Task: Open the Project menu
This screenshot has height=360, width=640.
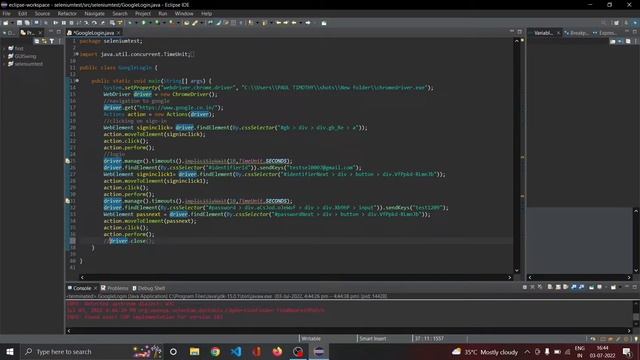Action: (142, 13)
